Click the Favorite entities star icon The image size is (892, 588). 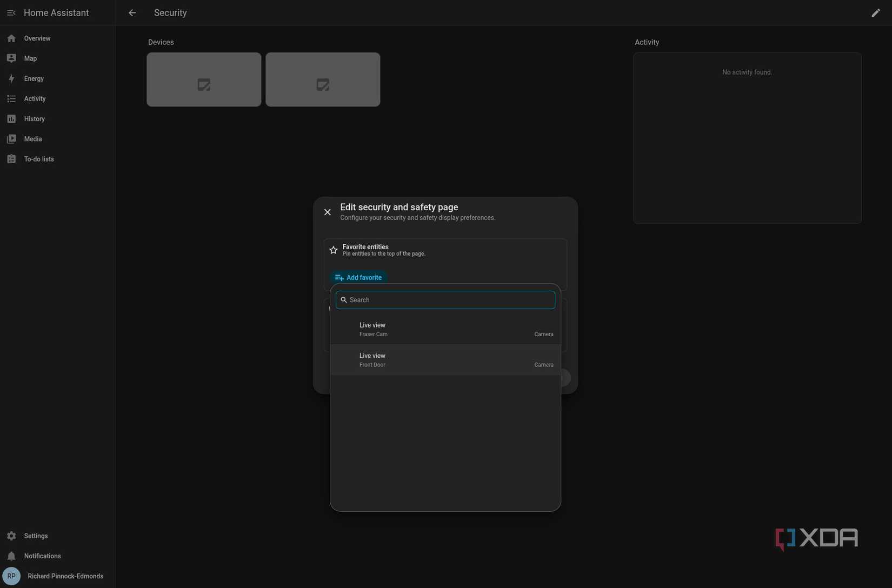[x=334, y=250]
